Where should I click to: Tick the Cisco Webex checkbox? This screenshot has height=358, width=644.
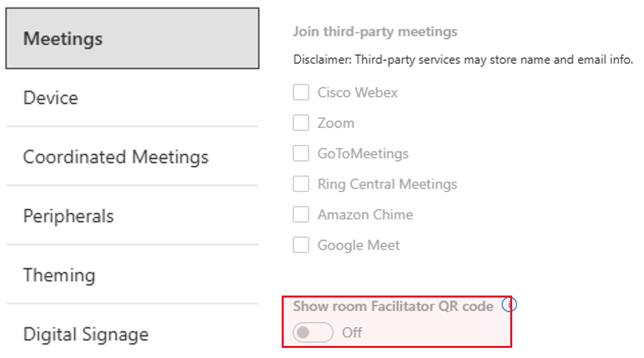point(300,92)
